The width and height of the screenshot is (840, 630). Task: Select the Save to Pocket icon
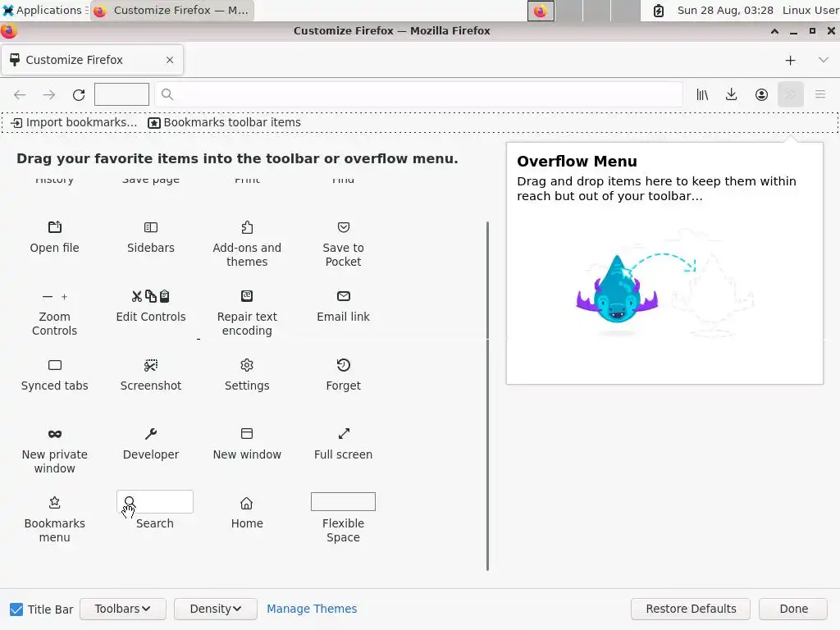tap(344, 227)
